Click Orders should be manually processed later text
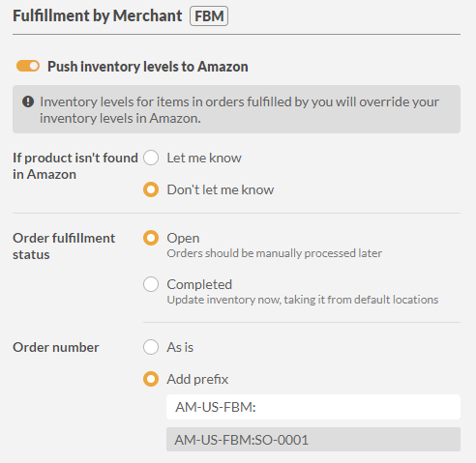 coord(275,253)
